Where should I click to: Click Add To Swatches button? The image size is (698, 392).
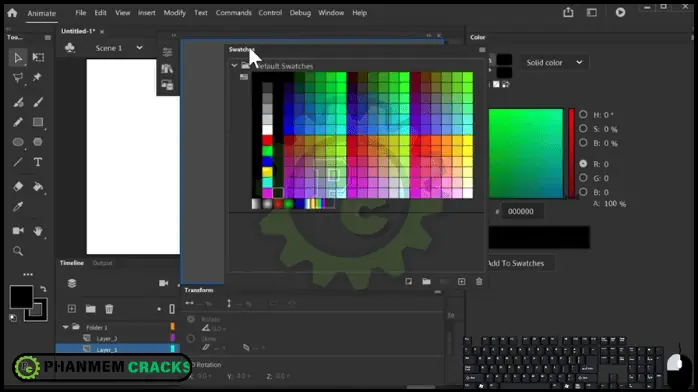(516, 263)
